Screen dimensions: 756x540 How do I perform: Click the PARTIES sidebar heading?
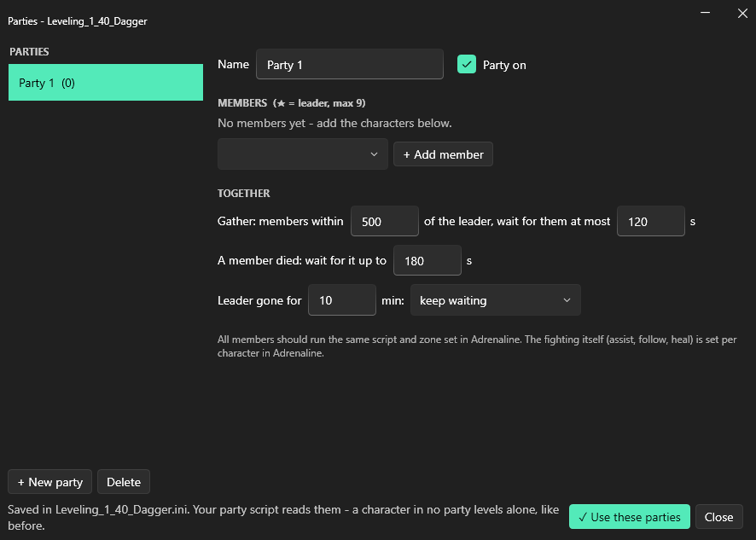[29, 51]
